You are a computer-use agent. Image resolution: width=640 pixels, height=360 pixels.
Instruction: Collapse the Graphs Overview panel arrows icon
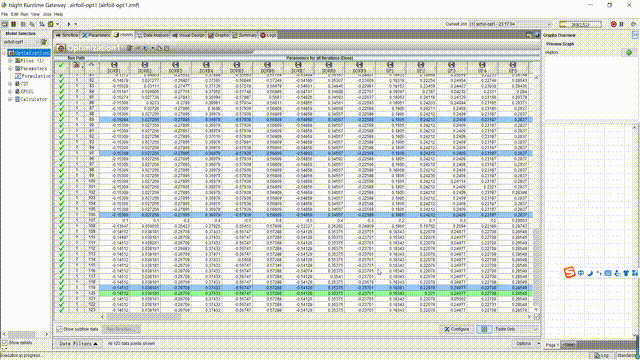click(635, 36)
